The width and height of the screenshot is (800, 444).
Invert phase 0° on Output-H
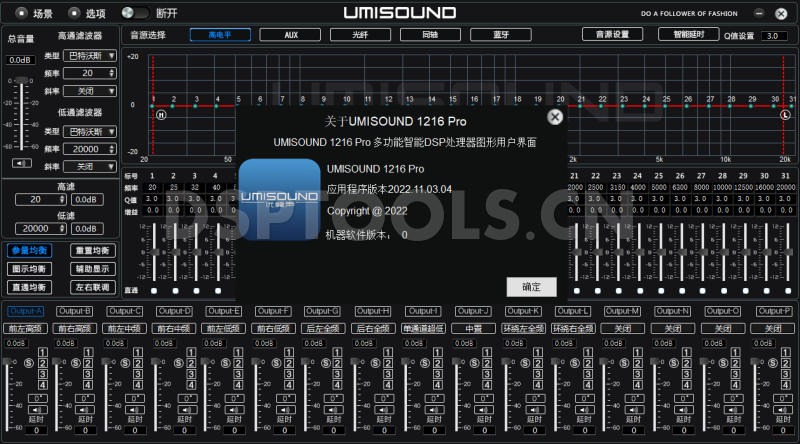coord(385,399)
